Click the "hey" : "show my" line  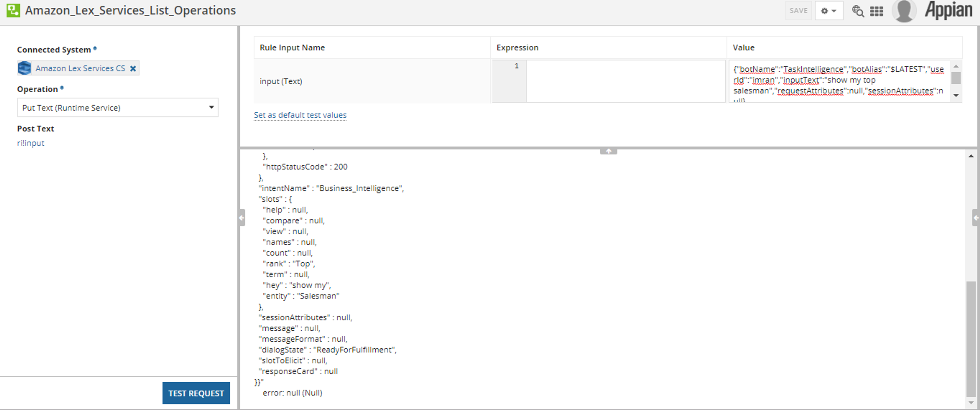click(x=296, y=285)
